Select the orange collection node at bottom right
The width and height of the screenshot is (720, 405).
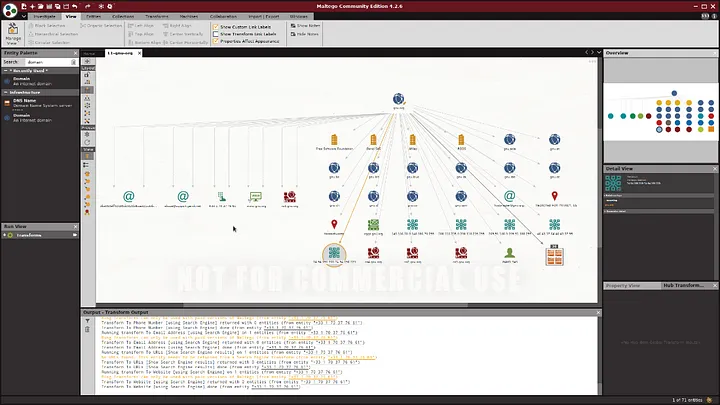pyautogui.click(x=554, y=255)
